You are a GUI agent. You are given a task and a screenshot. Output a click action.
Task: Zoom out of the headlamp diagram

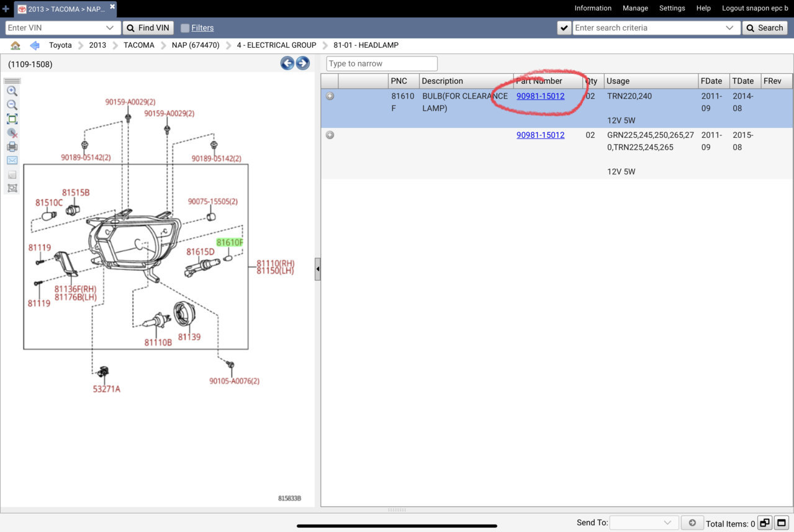[x=12, y=105]
